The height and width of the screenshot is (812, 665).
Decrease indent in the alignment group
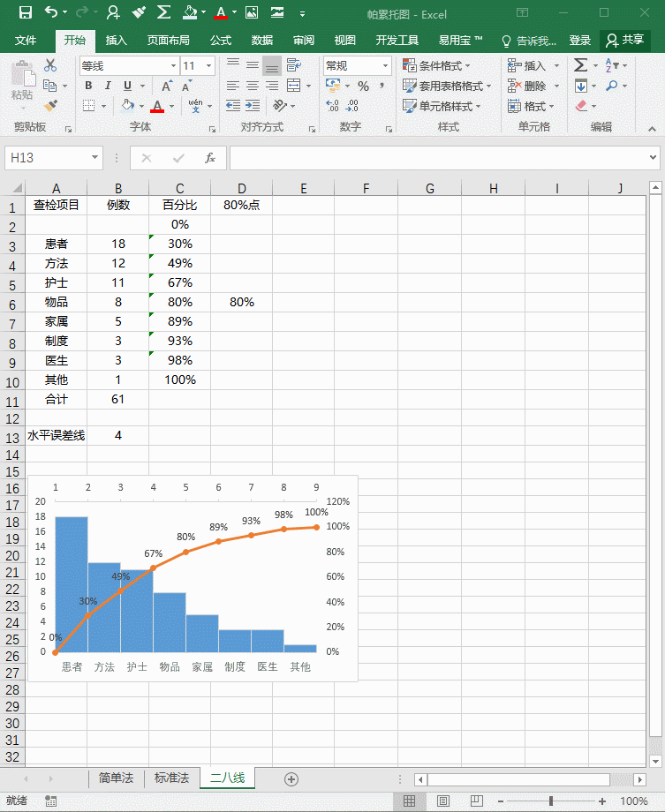pos(233,106)
